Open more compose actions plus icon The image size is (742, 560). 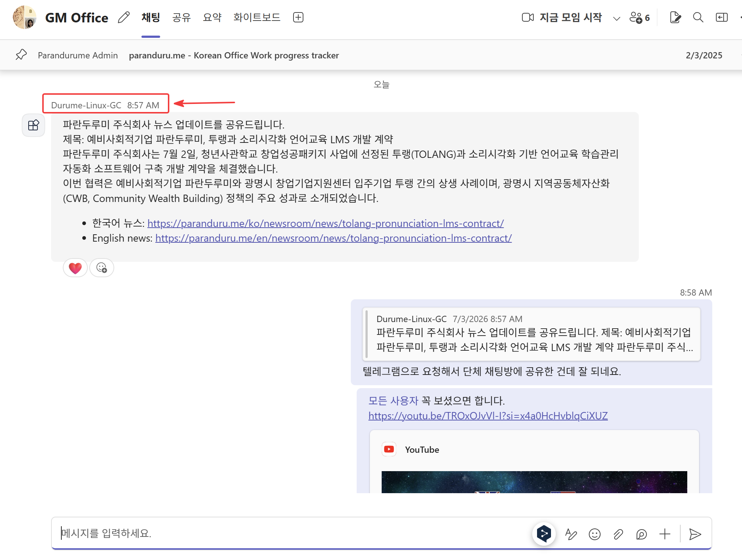[x=665, y=534]
